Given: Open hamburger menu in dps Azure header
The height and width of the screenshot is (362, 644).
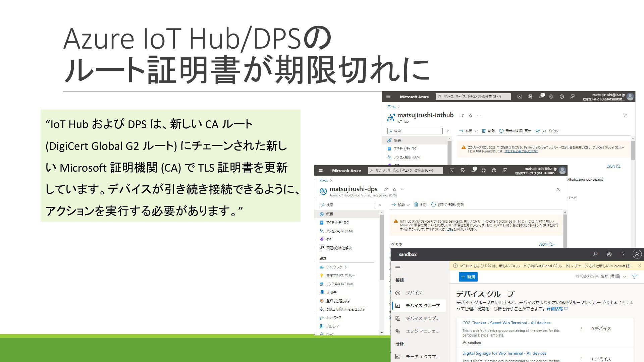Looking at the screenshot, I should tap(321, 170).
